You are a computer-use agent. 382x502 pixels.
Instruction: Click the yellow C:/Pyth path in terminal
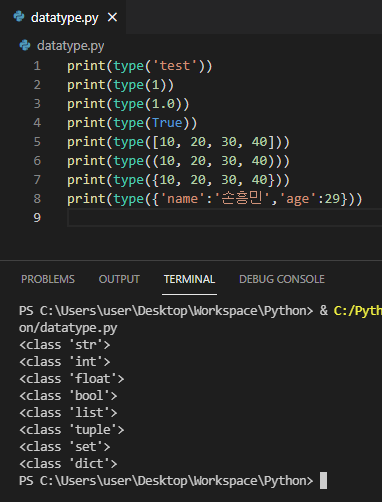point(358,311)
